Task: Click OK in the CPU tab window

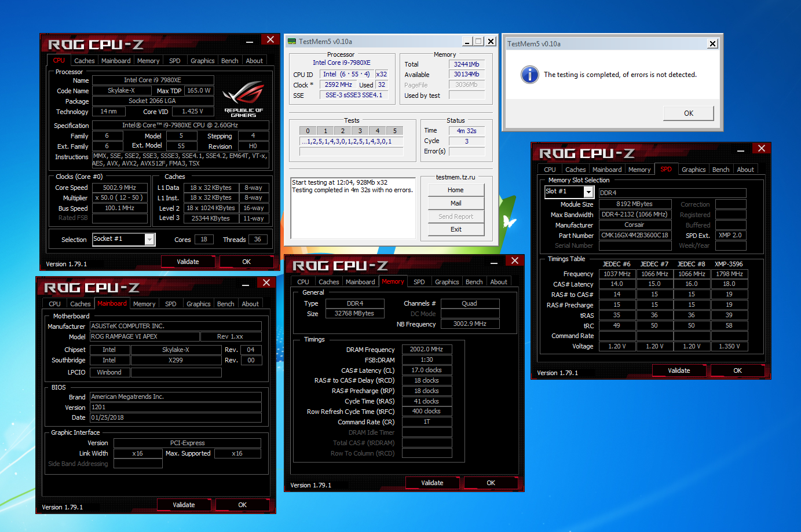Action: click(x=246, y=262)
